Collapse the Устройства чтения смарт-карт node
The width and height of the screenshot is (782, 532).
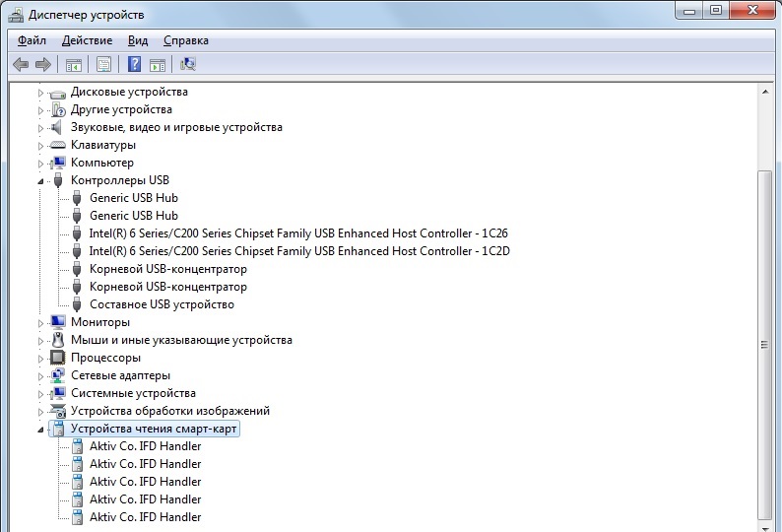(41, 430)
